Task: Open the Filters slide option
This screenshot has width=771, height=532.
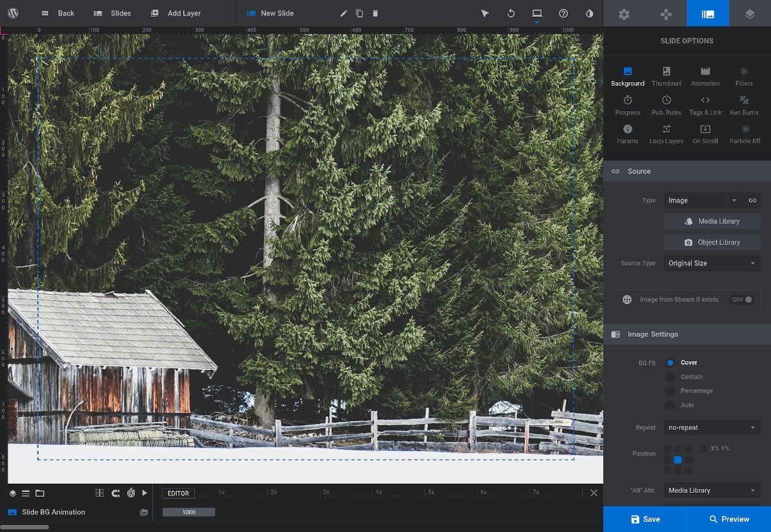Action: pyautogui.click(x=744, y=76)
